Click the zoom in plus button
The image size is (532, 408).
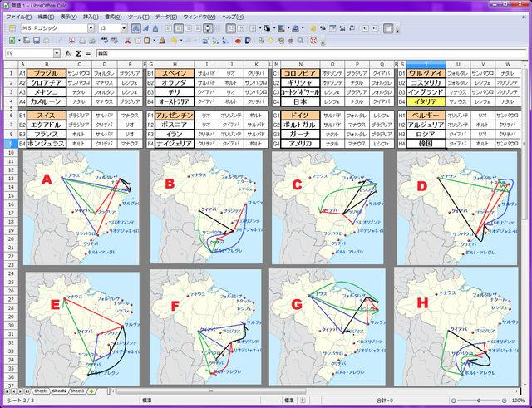[x=505, y=401]
